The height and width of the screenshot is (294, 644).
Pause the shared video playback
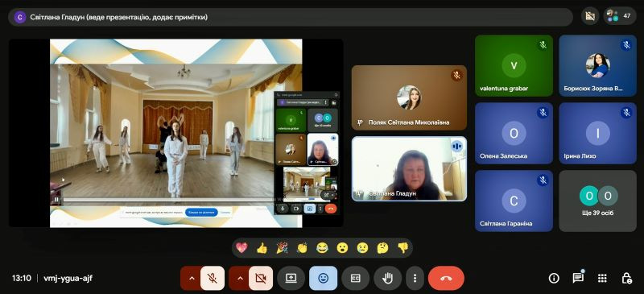click(x=56, y=201)
